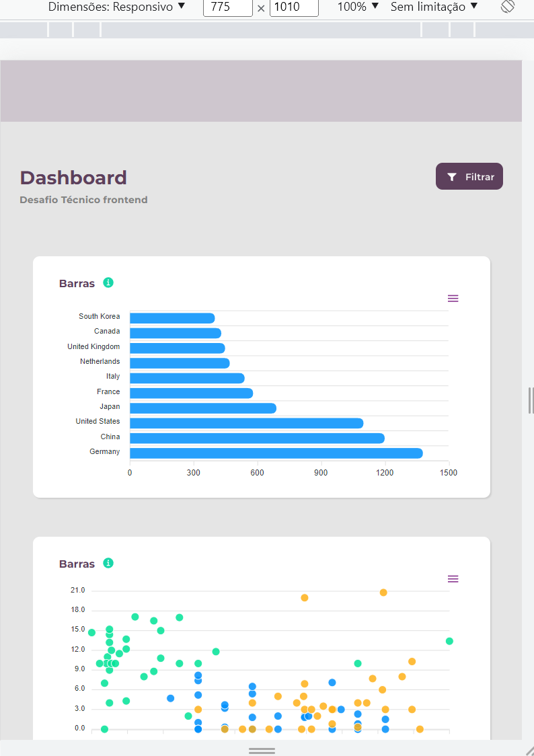Screen dimensions: 534x756
Task: Open the 100% zoom dropdown
Action: pyautogui.click(x=358, y=7)
